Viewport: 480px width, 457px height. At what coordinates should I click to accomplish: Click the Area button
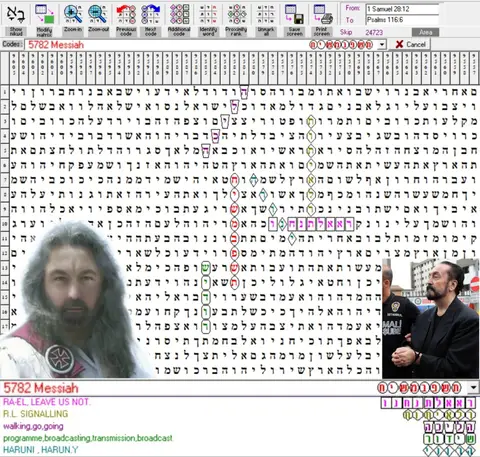425,32
